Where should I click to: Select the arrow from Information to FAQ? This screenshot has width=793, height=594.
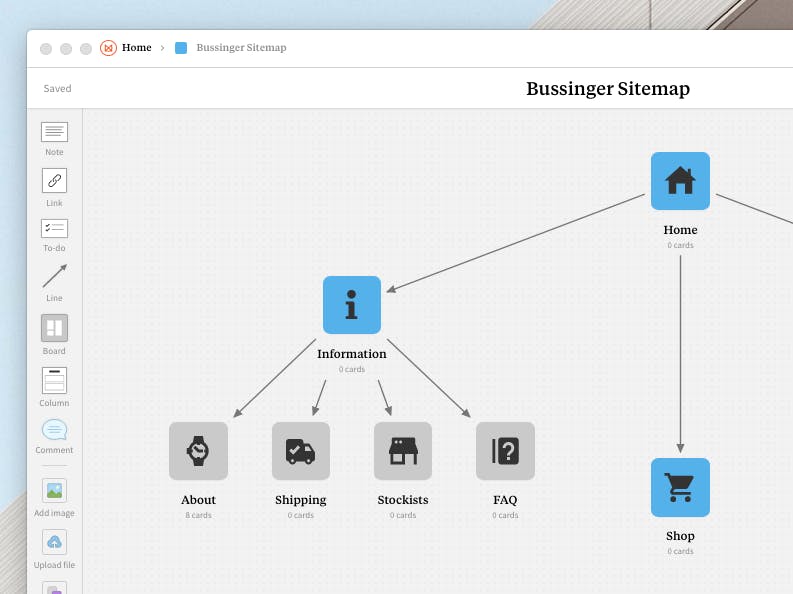pyautogui.click(x=429, y=378)
